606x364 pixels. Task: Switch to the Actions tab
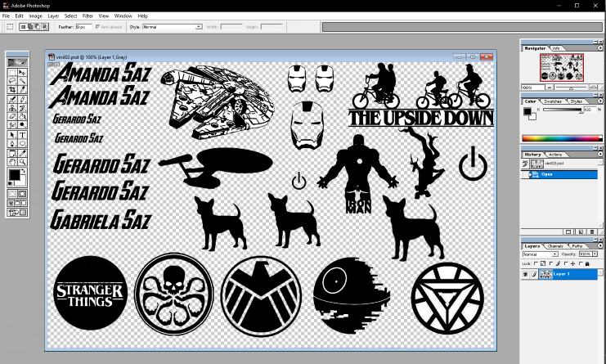coord(555,155)
